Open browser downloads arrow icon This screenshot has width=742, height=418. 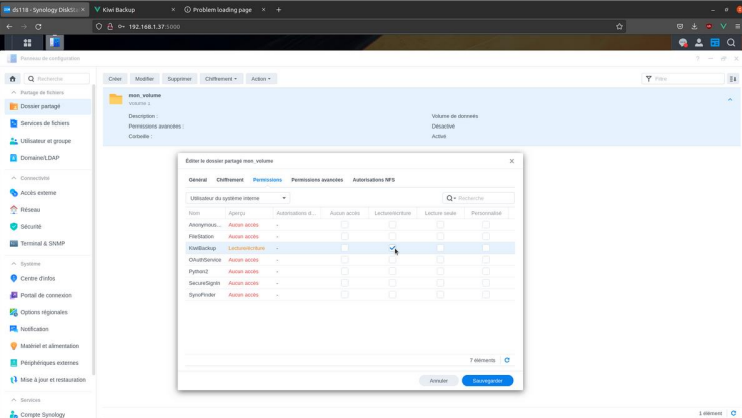(694, 27)
